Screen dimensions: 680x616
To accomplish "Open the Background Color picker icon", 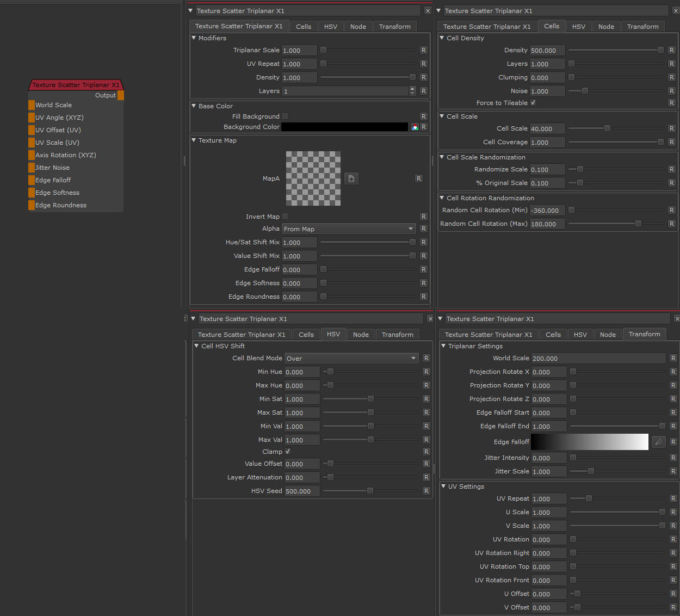I will pos(415,127).
